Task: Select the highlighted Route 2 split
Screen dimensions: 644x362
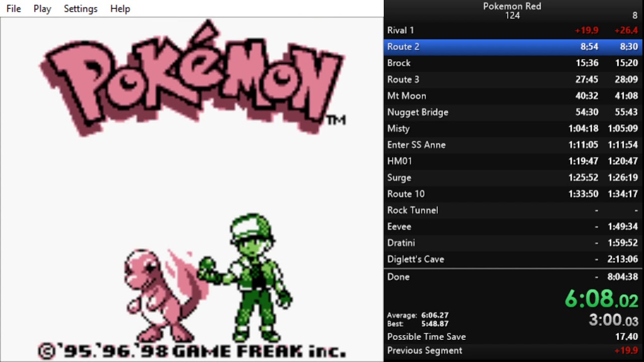Action: [x=514, y=47]
